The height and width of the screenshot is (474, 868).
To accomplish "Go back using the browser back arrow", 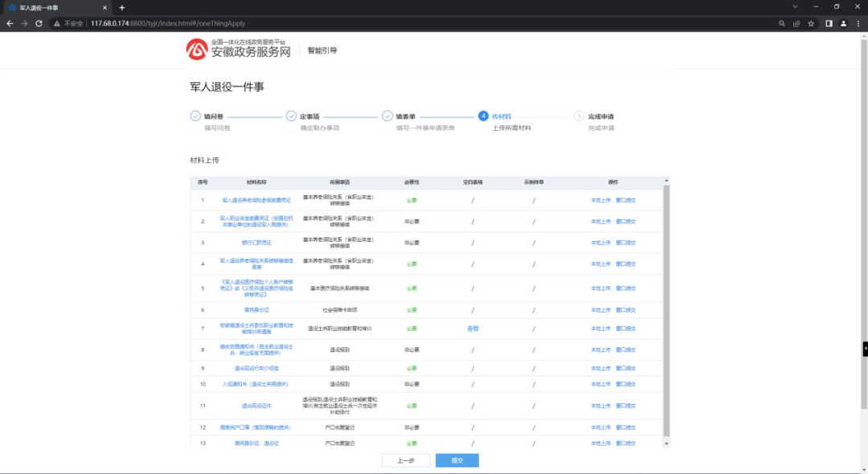I will (10, 24).
